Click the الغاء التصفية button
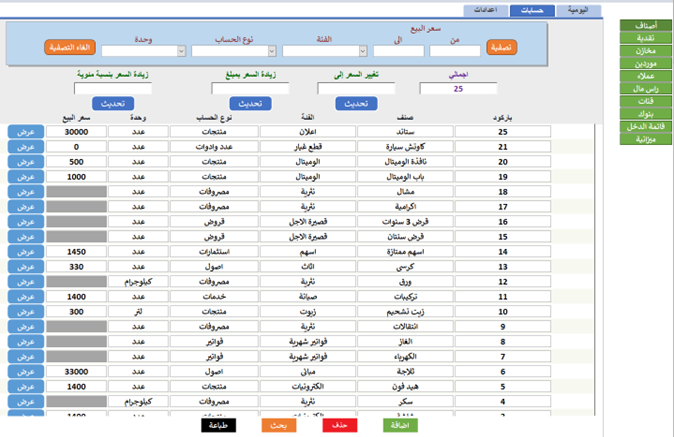The image size is (674, 437). tap(70, 47)
